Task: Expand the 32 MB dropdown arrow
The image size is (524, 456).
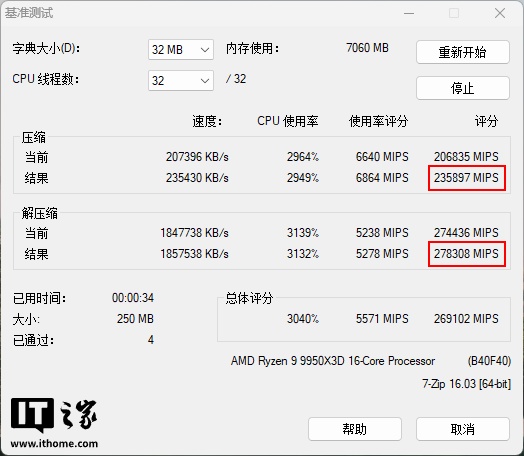Action: (x=205, y=50)
